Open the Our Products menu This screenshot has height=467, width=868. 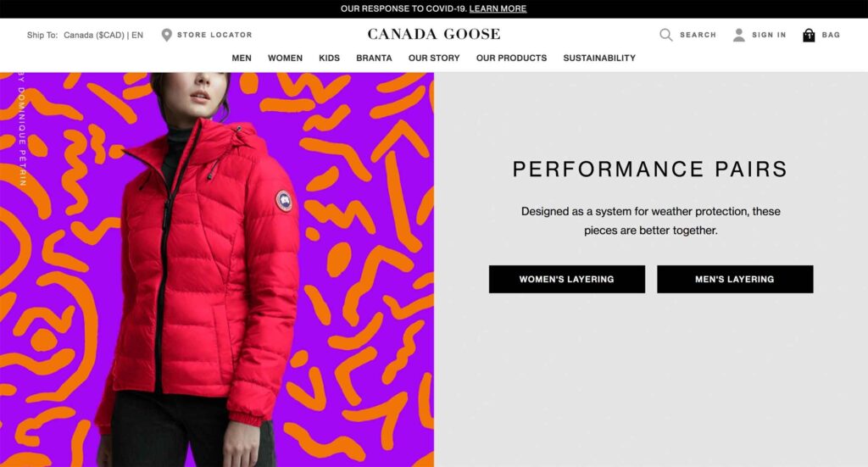511,58
